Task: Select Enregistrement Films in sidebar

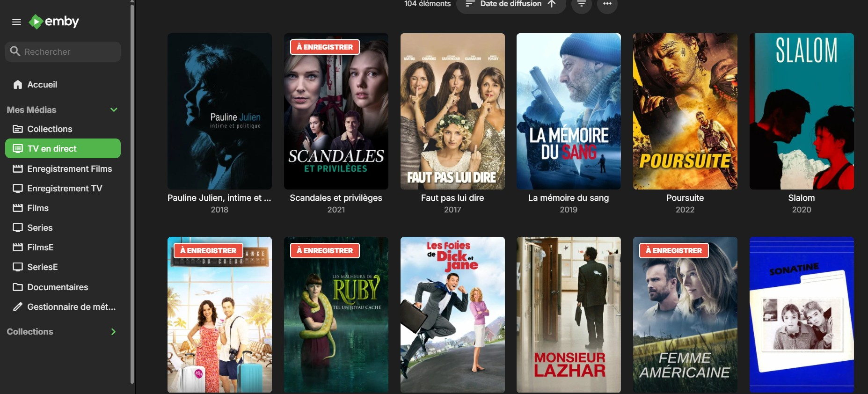Action: coord(63,169)
